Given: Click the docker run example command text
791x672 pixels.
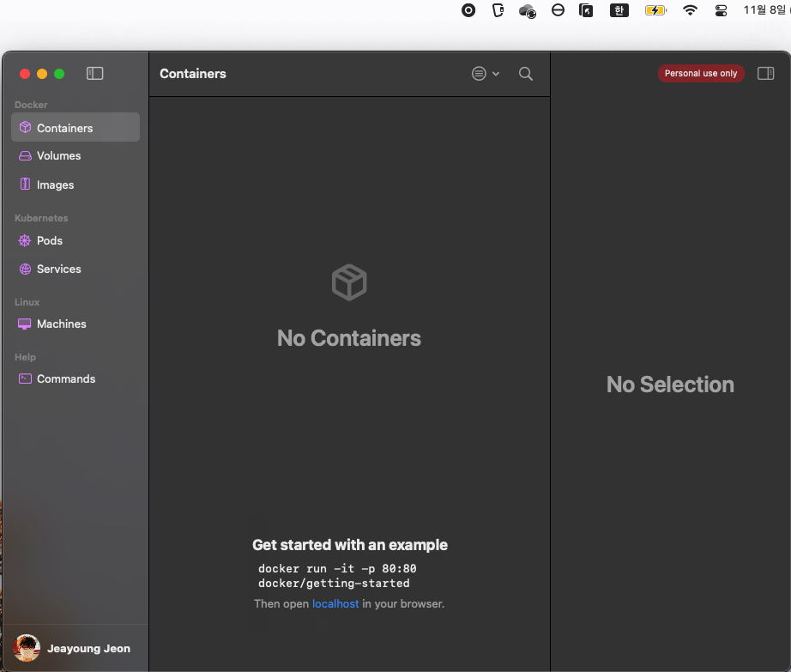Looking at the screenshot, I should (337, 576).
